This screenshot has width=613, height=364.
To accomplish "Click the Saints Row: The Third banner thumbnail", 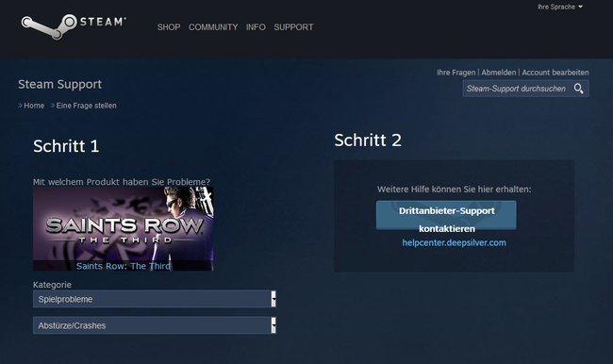I will tap(124, 229).
